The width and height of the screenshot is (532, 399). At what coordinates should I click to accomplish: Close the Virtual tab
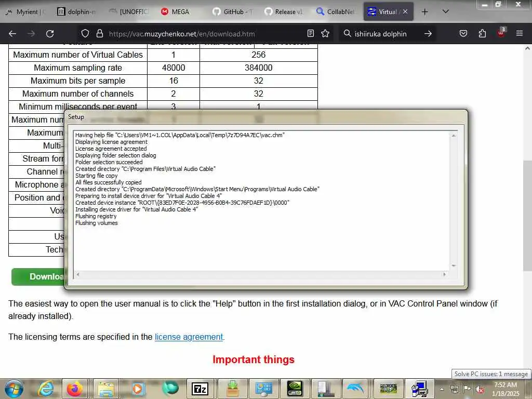click(405, 12)
